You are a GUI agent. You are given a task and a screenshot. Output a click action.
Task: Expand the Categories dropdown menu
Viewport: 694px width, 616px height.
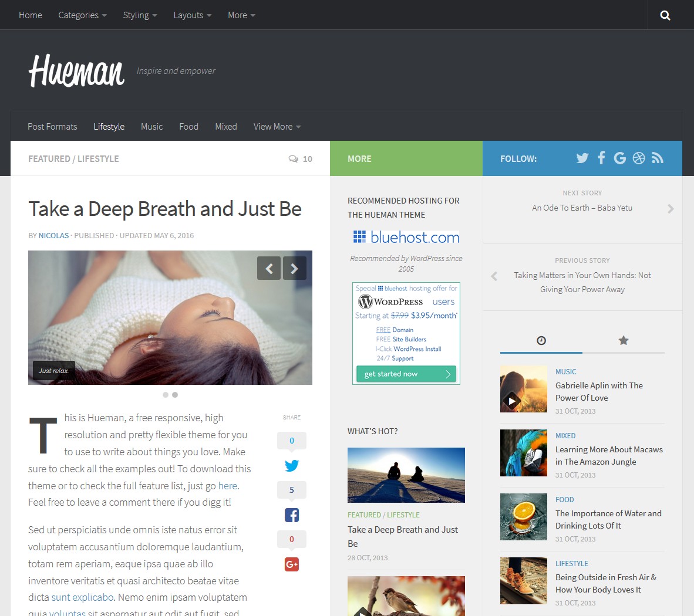[x=82, y=15]
